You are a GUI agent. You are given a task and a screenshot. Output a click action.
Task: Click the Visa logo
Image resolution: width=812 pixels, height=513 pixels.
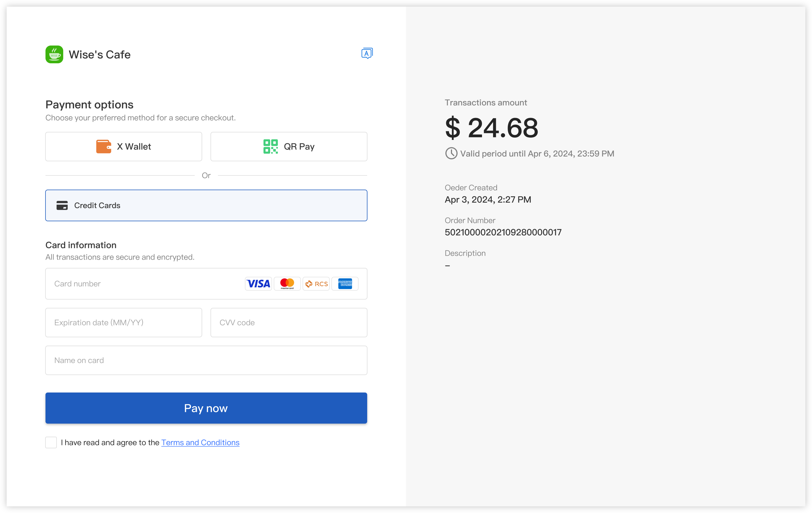point(258,283)
